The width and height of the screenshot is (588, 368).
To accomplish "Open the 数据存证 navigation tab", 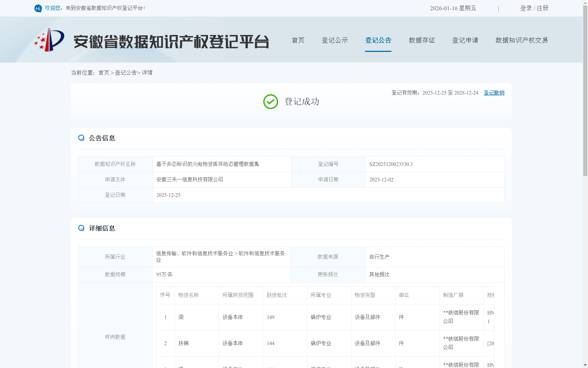I will [x=422, y=40].
